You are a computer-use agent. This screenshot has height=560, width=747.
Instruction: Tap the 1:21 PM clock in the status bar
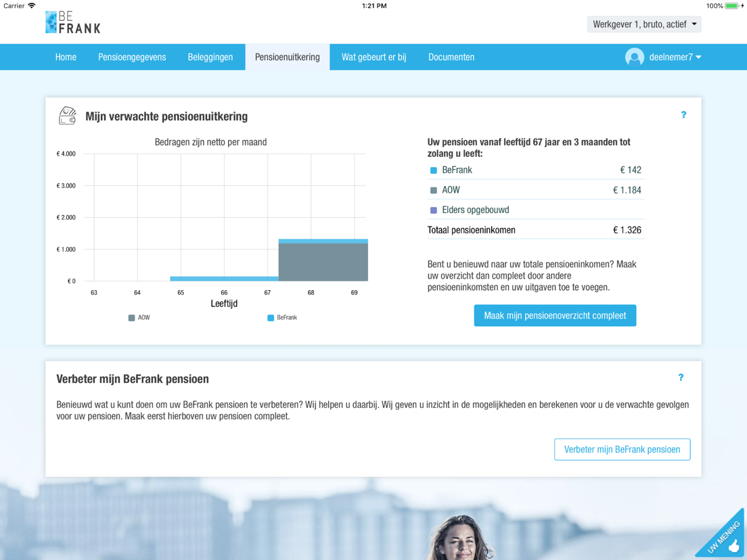(374, 5)
